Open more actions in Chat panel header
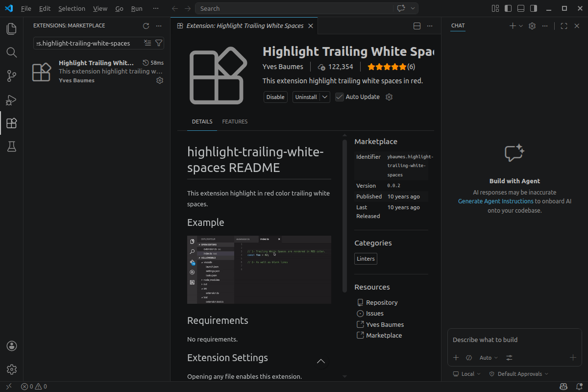The image size is (588, 392). point(545,26)
